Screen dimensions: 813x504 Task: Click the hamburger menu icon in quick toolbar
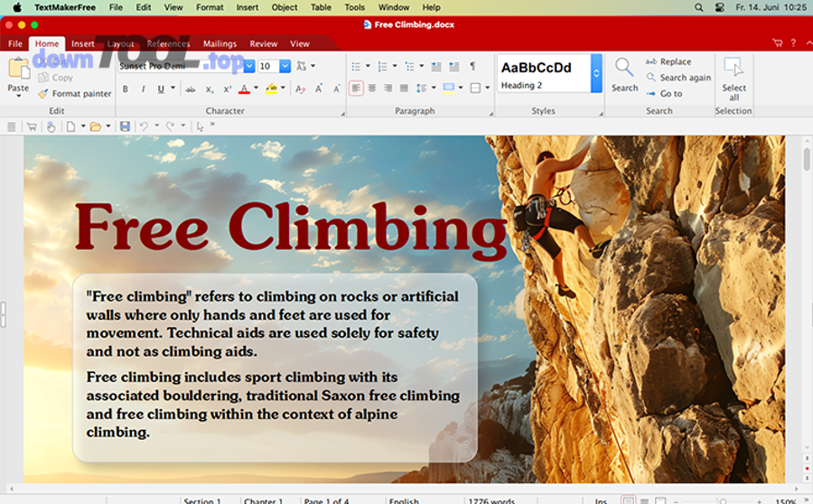coord(11,126)
